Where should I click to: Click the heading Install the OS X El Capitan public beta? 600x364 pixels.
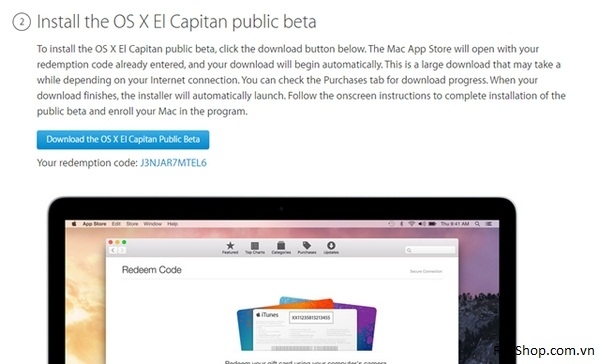176,22
